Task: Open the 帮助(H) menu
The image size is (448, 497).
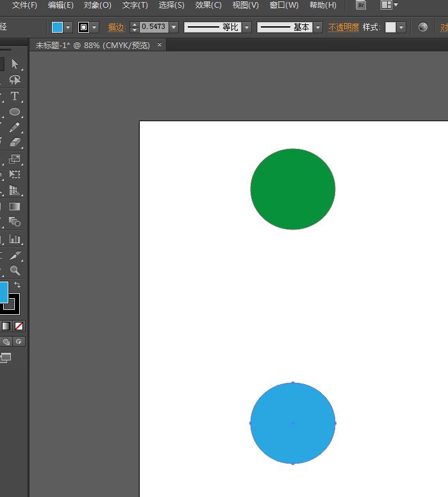Action: click(323, 5)
